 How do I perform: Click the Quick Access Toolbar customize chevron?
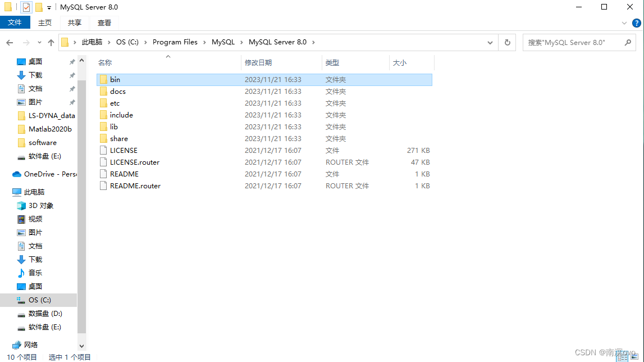[x=48, y=7]
